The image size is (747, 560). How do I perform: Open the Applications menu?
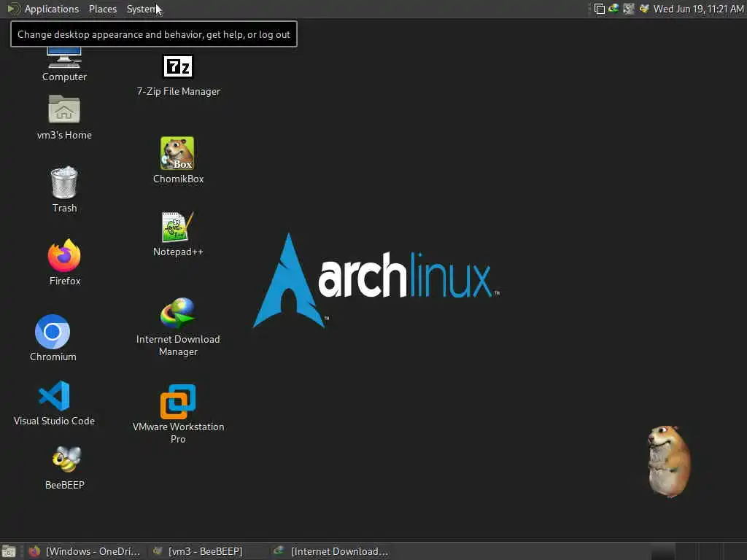52,9
